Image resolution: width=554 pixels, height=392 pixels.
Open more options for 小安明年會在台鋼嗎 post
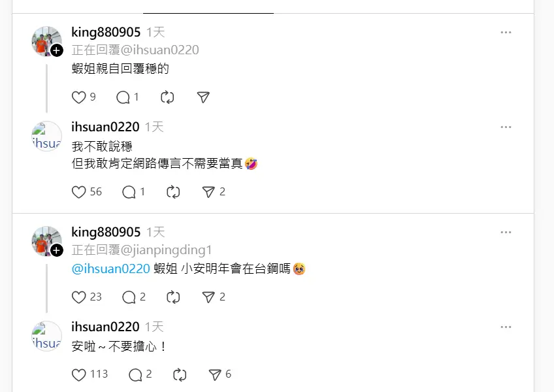[x=506, y=232]
